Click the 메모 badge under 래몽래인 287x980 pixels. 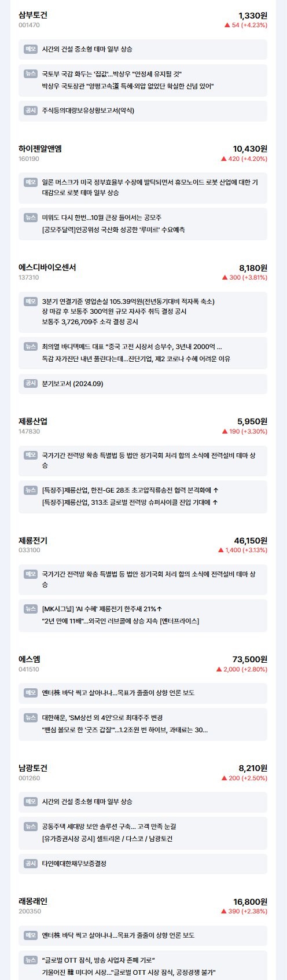tap(31, 935)
